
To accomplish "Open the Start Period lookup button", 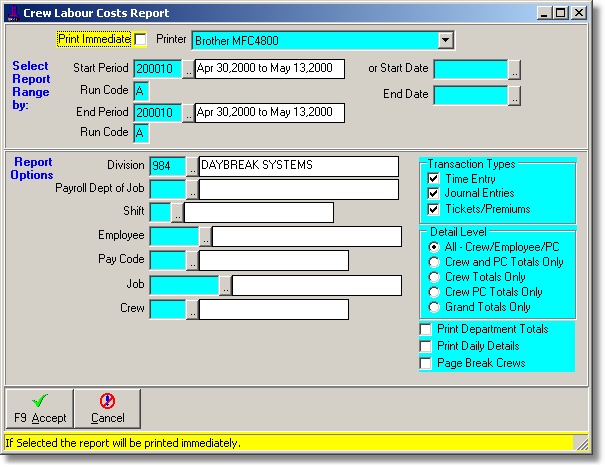I will point(188,69).
